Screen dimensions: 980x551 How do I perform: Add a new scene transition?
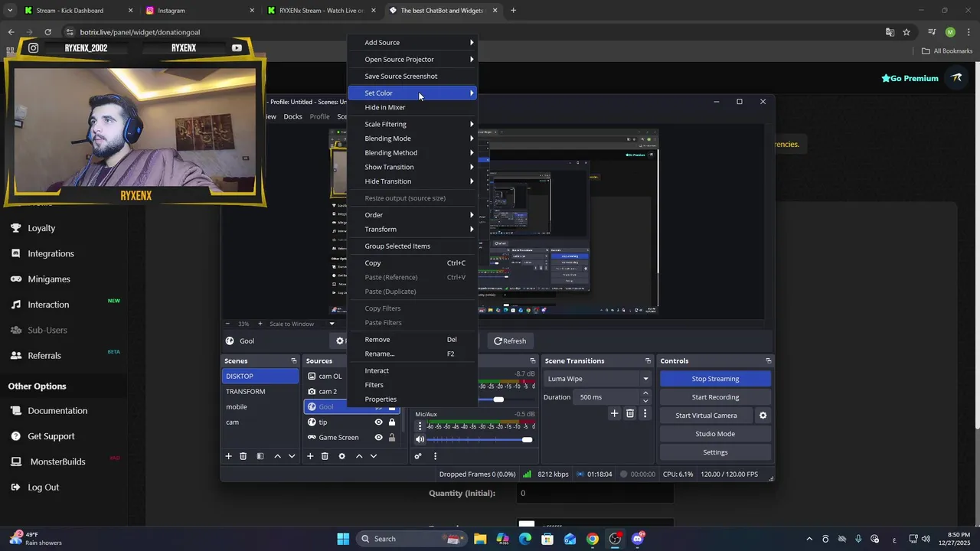pos(614,413)
